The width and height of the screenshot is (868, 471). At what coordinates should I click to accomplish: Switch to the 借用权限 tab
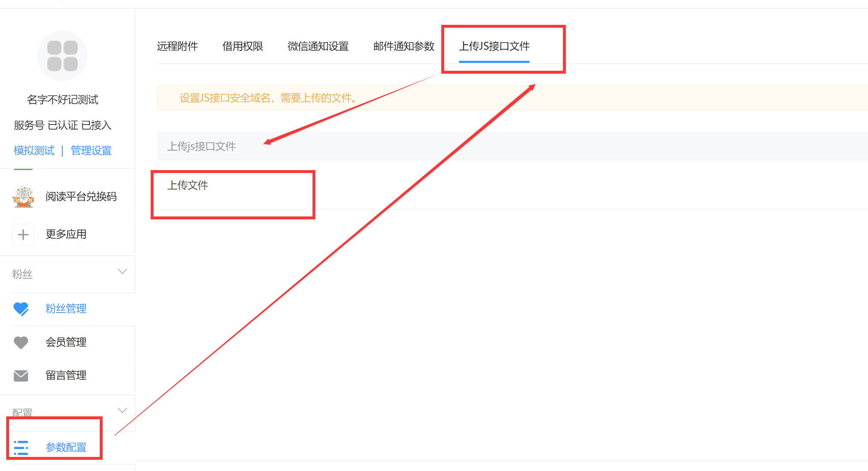point(243,46)
